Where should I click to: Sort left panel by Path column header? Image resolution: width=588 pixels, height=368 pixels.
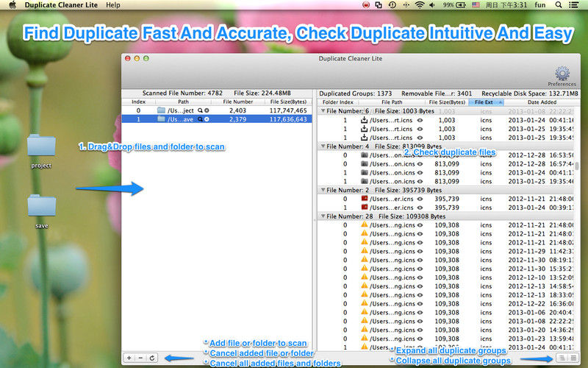[x=183, y=102]
